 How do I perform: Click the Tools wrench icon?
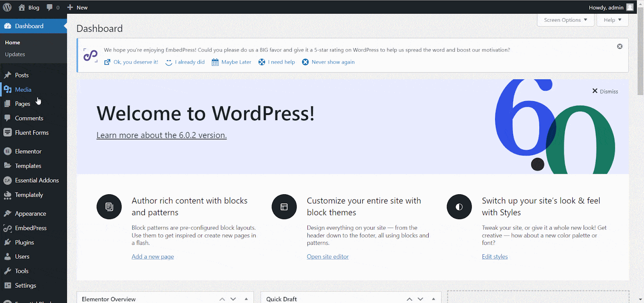tap(8, 271)
